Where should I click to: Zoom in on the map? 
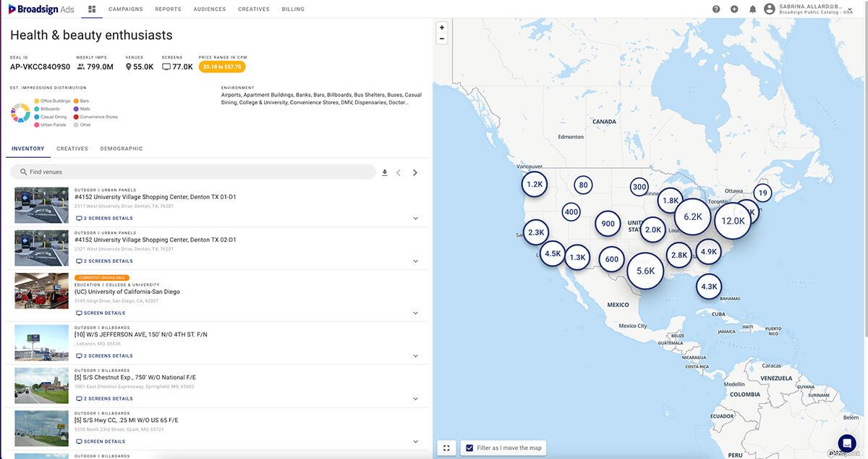pyautogui.click(x=442, y=28)
